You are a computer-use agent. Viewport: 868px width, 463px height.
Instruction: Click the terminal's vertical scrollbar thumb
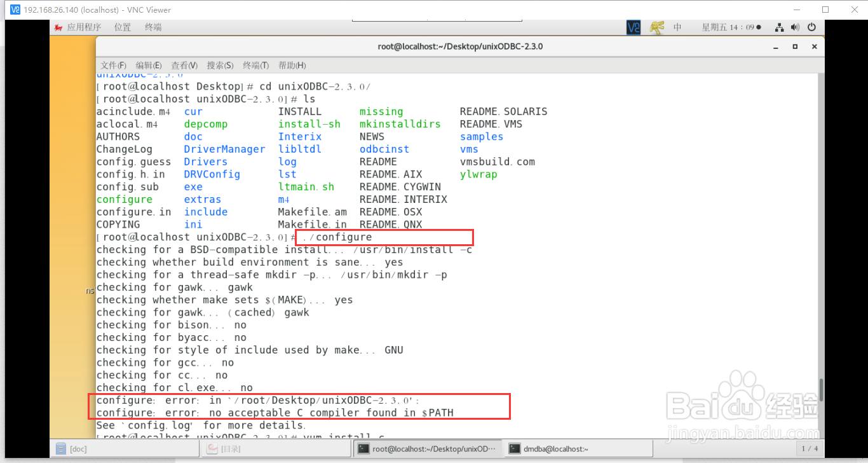(x=820, y=389)
